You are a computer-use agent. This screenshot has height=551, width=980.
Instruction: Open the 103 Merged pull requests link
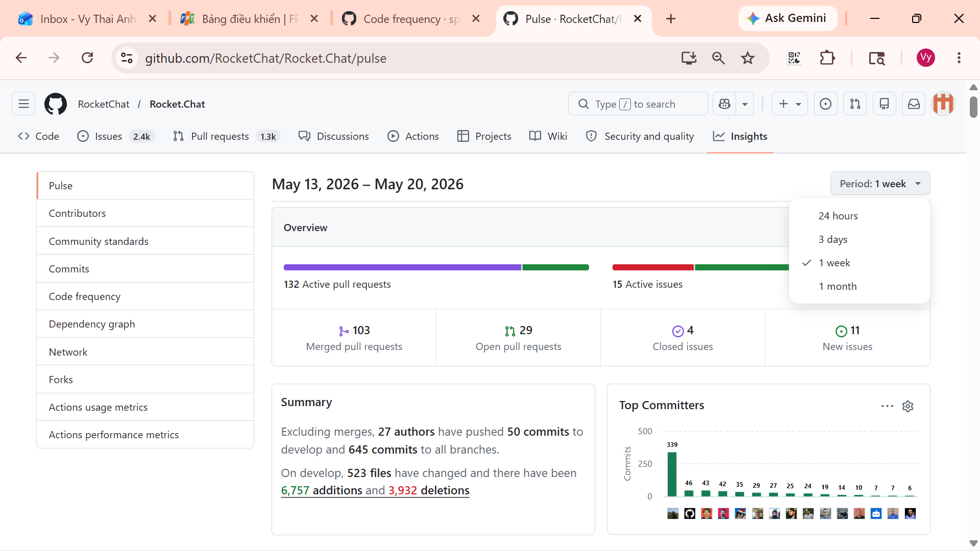[354, 338]
